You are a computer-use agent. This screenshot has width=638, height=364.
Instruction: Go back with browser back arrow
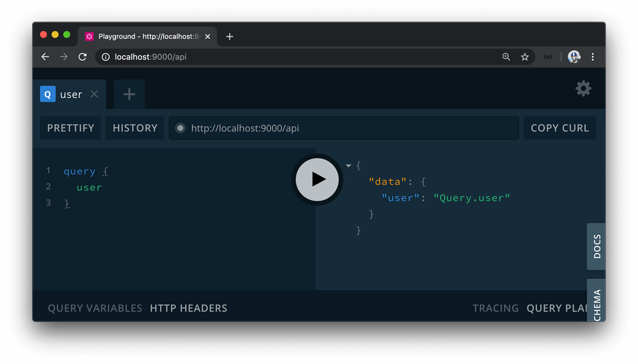(45, 57)
